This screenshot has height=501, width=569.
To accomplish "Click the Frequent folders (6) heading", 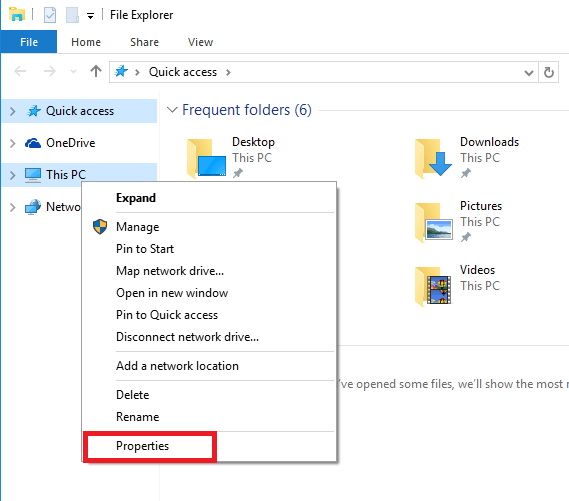I will pyautogui.click(x=247, y=110).
